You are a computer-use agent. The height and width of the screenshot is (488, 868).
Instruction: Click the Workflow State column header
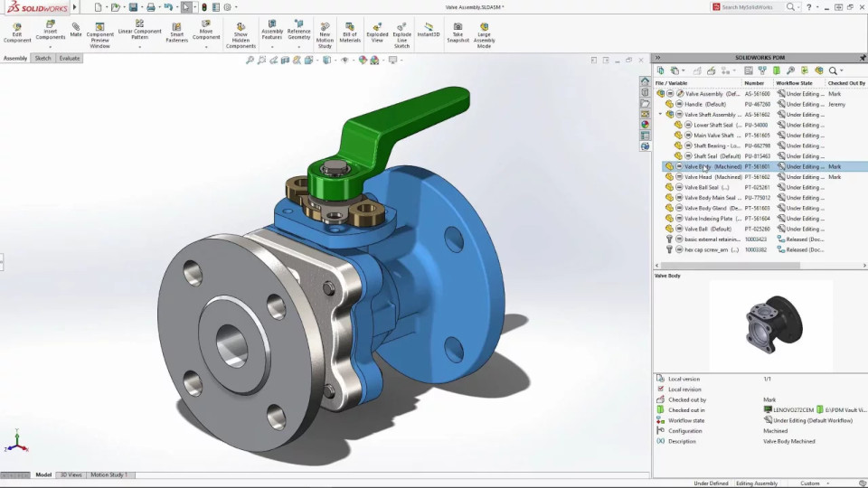pos(794,83)
